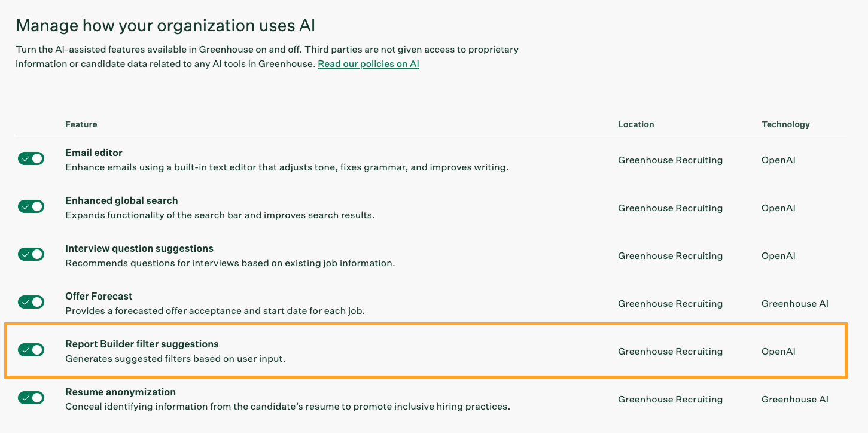Toggle Interview question suggestions off
The image size is (868, 433).
click(x=31, y=254)
